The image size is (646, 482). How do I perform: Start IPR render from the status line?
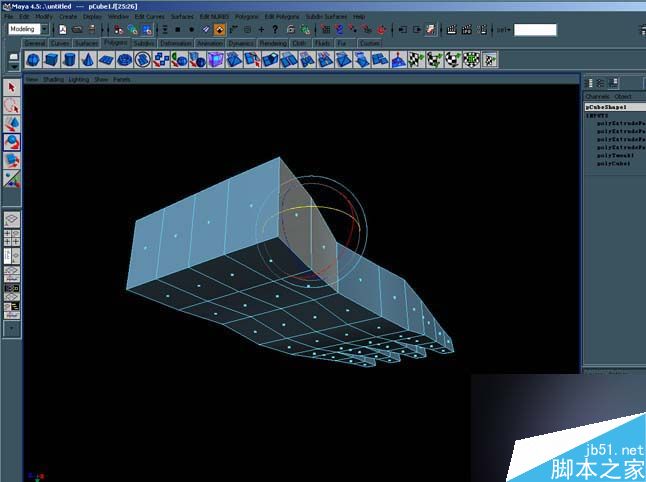tap(466, 30)
